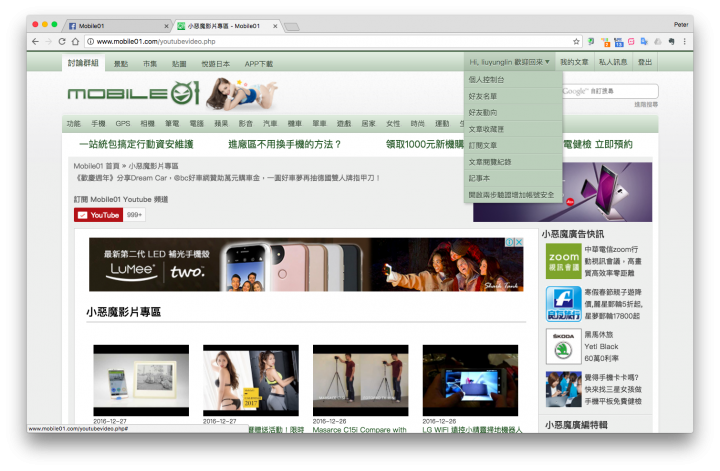This screenshot has height=471, width=720.
Task: Open the Google Translate extension icon
Action: click(x=644, y=41)
